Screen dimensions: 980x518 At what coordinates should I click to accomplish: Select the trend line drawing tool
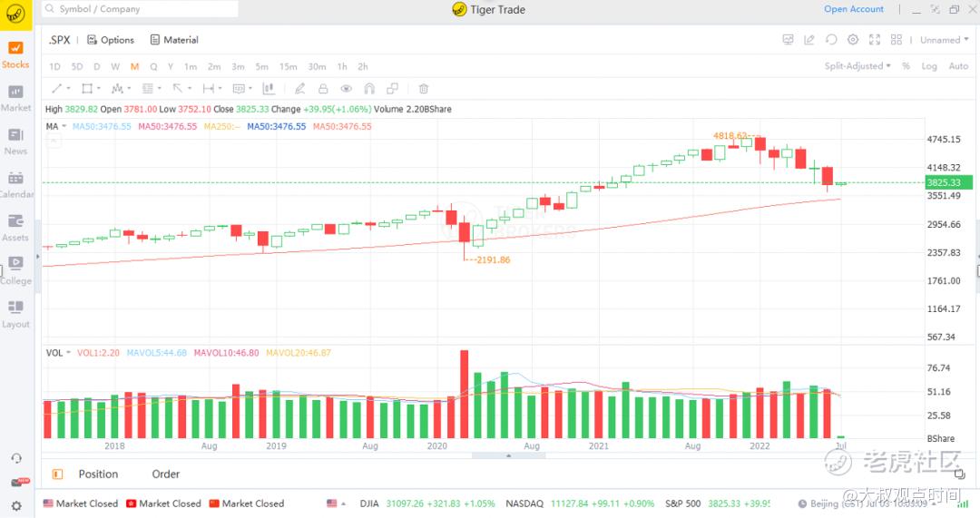57,89
